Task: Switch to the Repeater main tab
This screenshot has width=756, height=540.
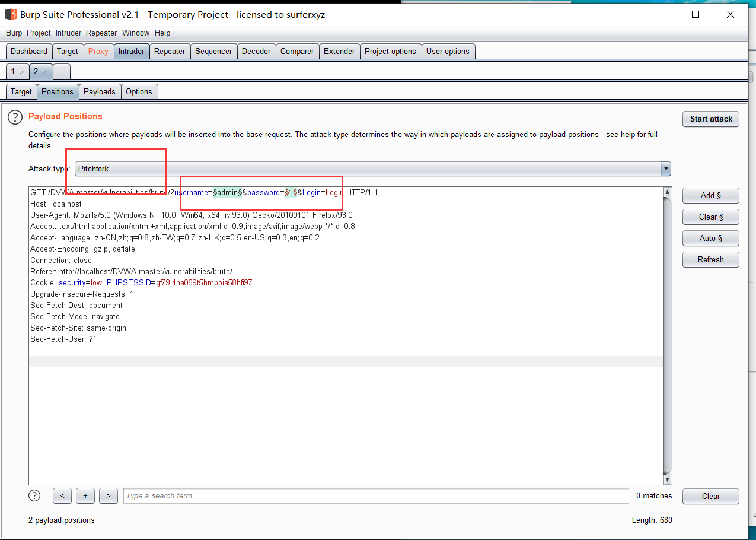Action: point(170,52)
